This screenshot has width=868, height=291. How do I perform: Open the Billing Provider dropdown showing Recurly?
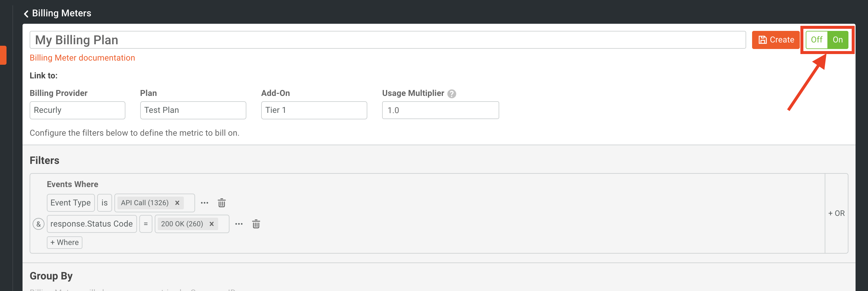click(x=77, y=110)
